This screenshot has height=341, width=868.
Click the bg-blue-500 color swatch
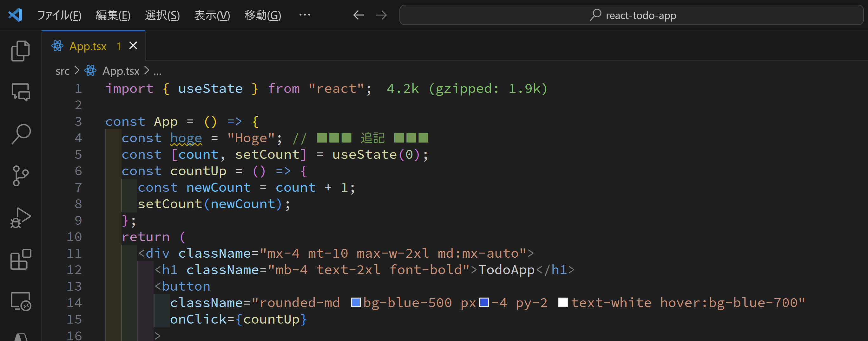(x=356, y=303)
